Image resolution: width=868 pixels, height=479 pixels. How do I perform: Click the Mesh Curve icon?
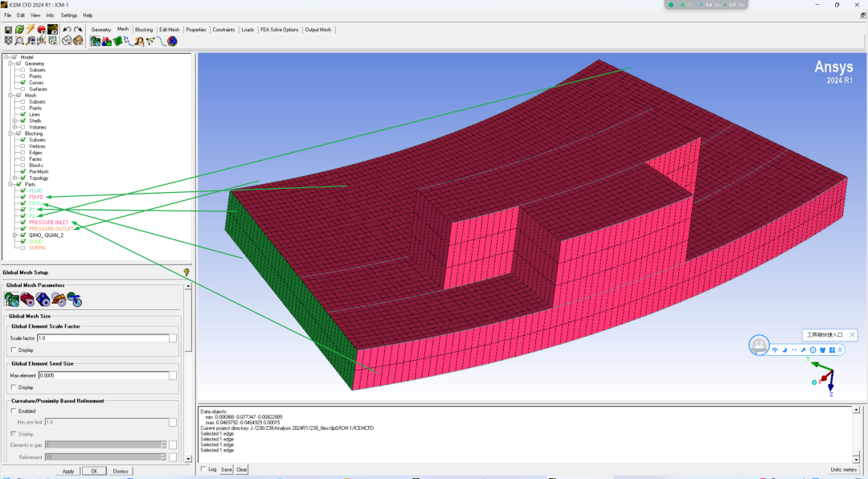pyautogui.click(x=162, y=41)
